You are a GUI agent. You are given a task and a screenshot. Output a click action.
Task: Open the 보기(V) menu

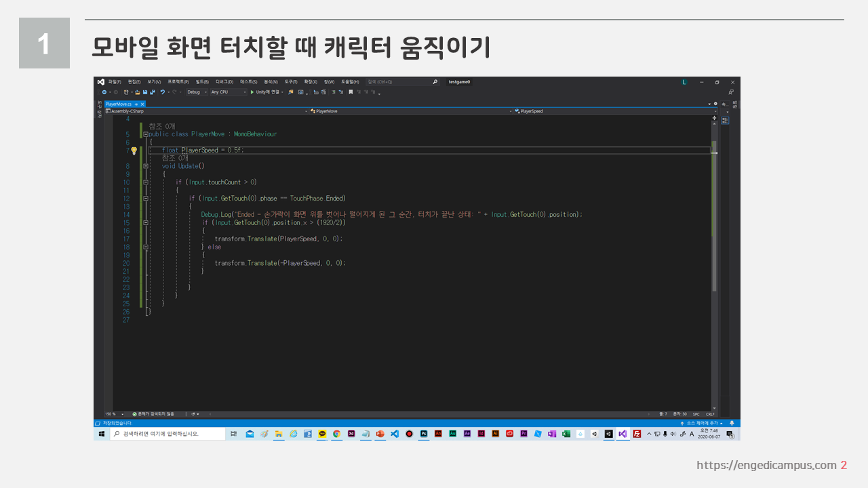pyautogui.click(x=154, y=82)
